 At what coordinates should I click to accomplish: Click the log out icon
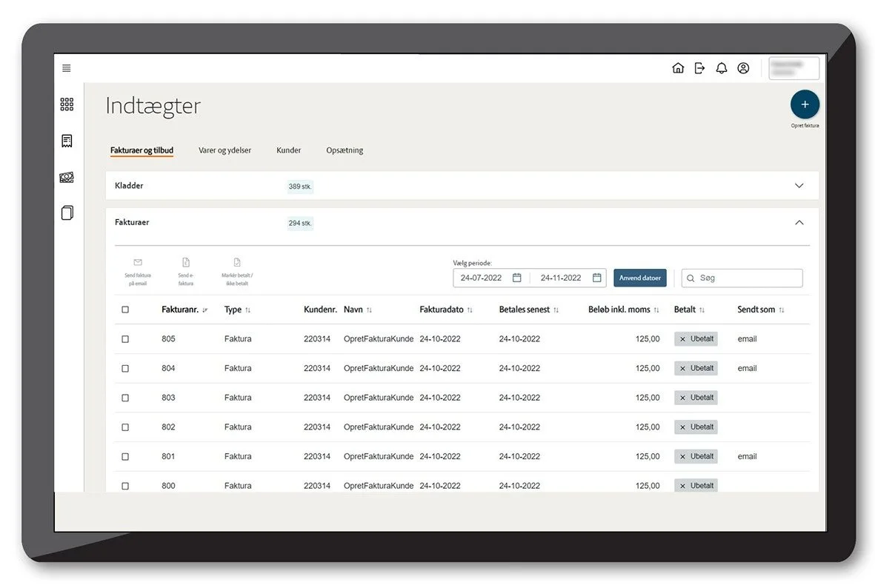(x=699, y=68)
